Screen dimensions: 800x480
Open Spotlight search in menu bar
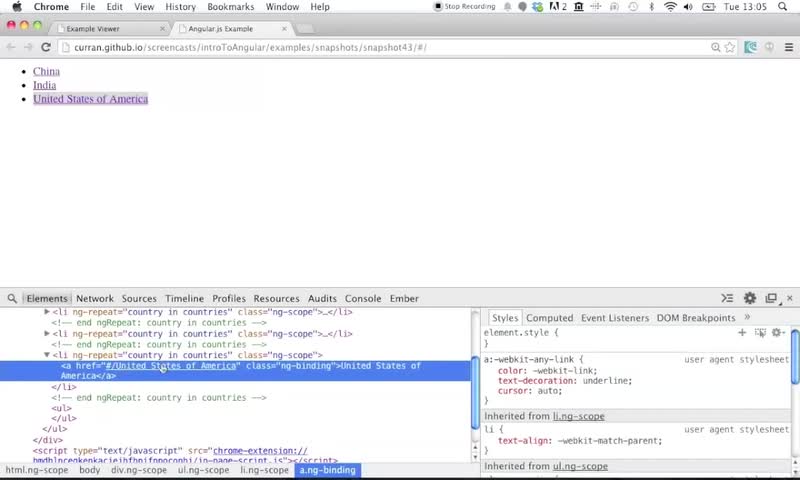click(x=782, y=7)
